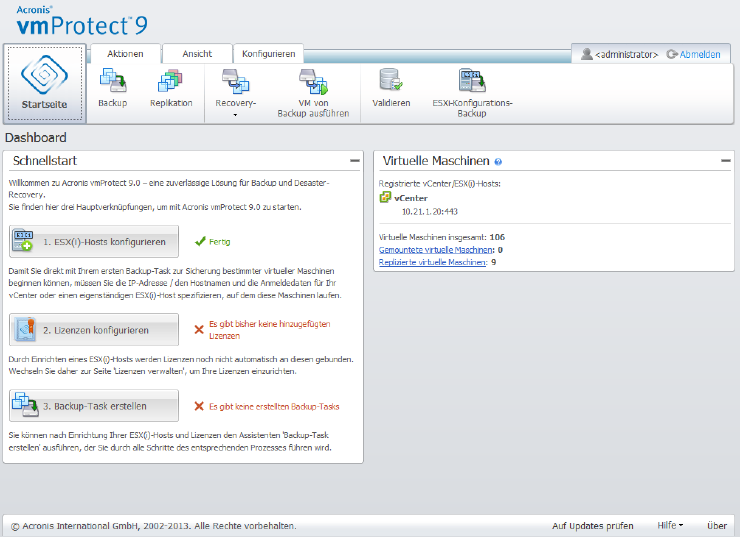Launch the Replikation tool

pos(171,88)
